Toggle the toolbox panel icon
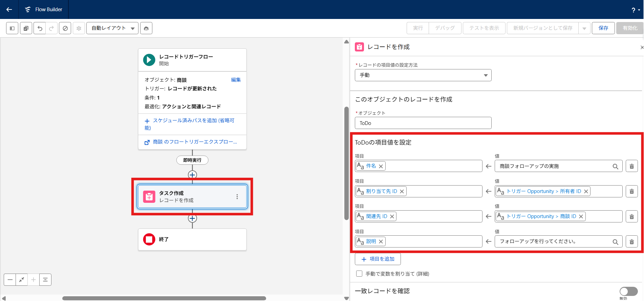The height and width of the screenshot is (301, 644). tap(12, 28)
